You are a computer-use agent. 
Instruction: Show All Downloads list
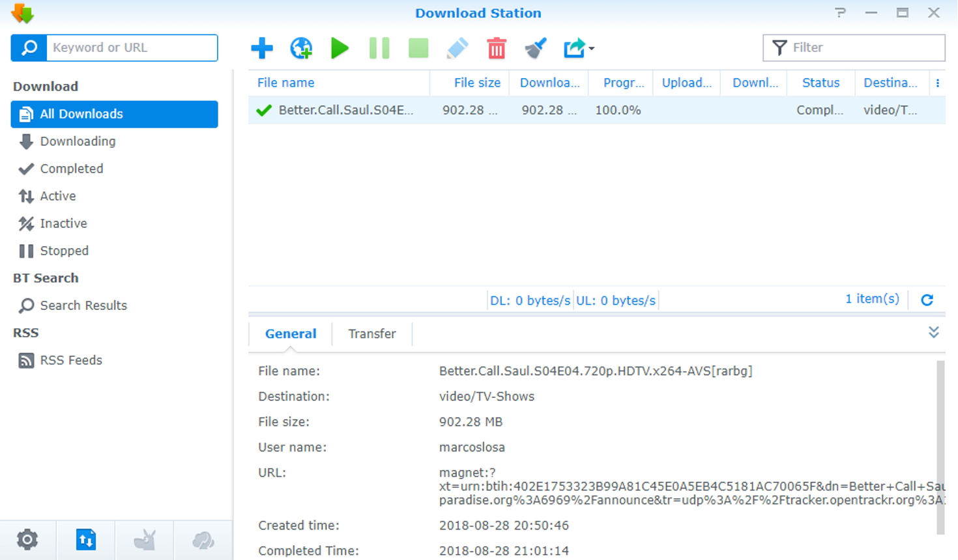pos(115,114)
